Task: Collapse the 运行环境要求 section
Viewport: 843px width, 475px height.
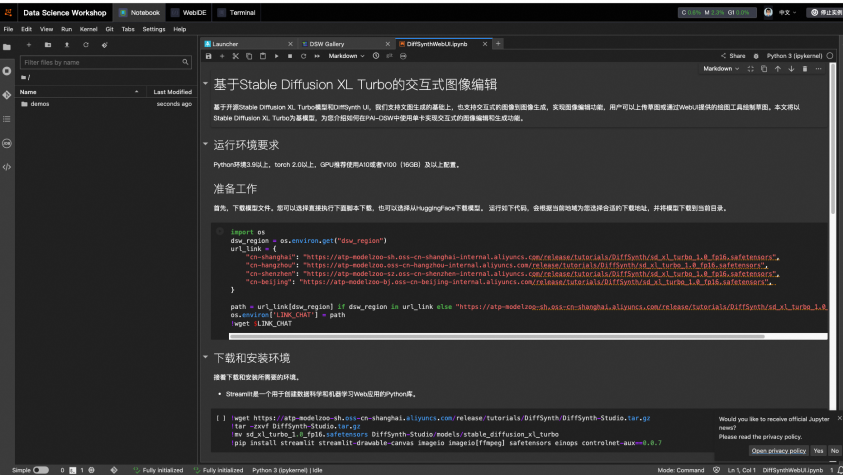Action: click(x=205, y=144)
